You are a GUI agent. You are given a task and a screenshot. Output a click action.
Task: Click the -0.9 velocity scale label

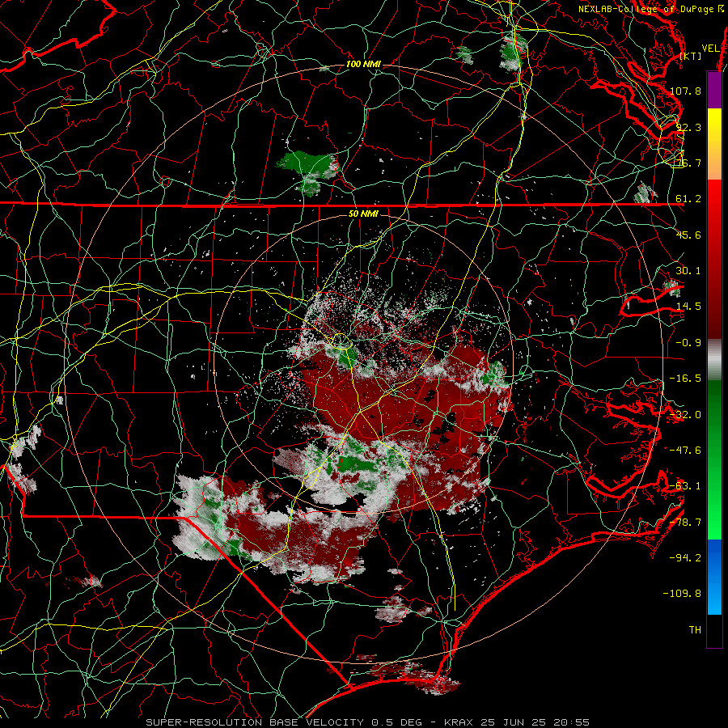click(x=688, y=343)
